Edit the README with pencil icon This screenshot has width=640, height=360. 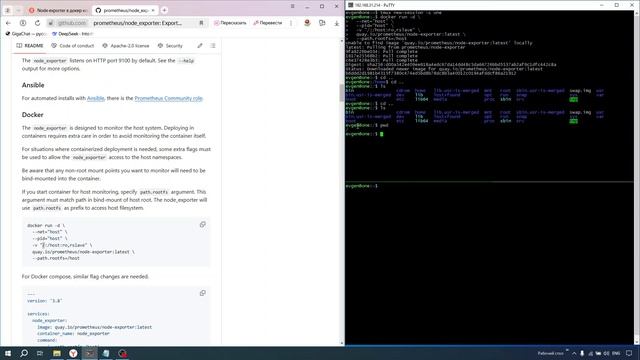[200, 46]
